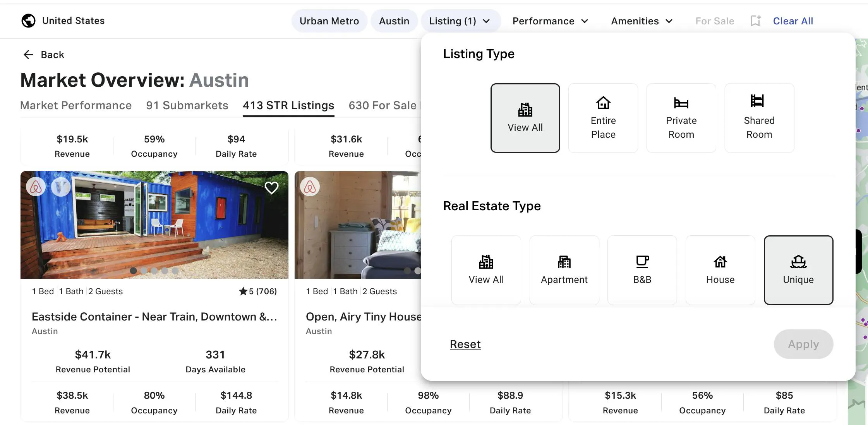Select View All real estate type
The image size is (868, 425).
(x=486, y=270)
